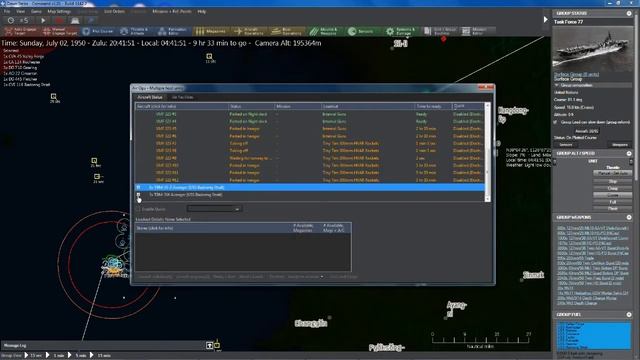
Task: Expand the second TBM Avenger group row
Action: coord(138,195)
